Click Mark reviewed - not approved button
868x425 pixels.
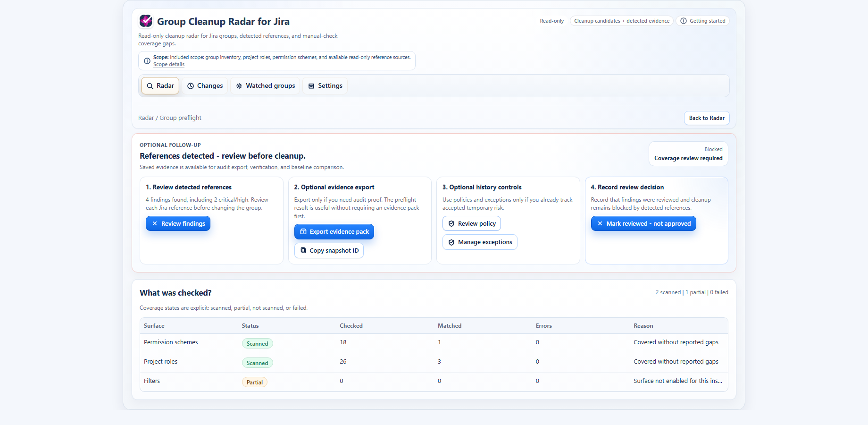(x=643, y=223)
